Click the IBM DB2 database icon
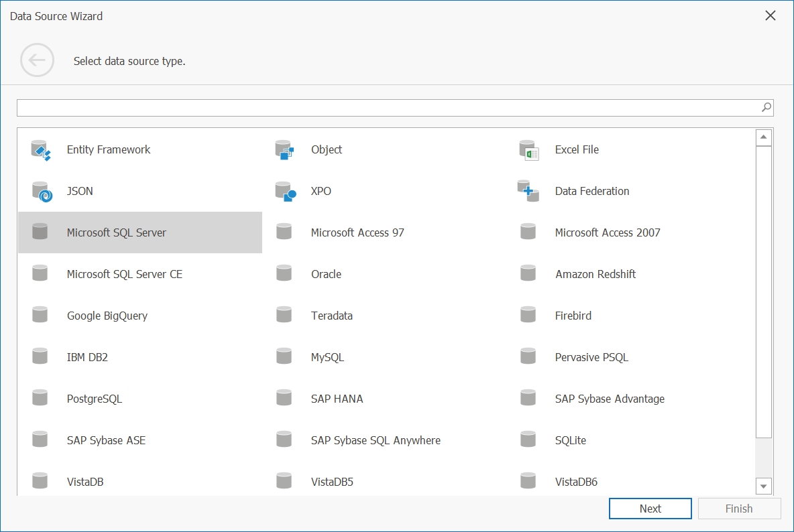The height and width of the screenshot is (532, 794). tap(40, 356)
